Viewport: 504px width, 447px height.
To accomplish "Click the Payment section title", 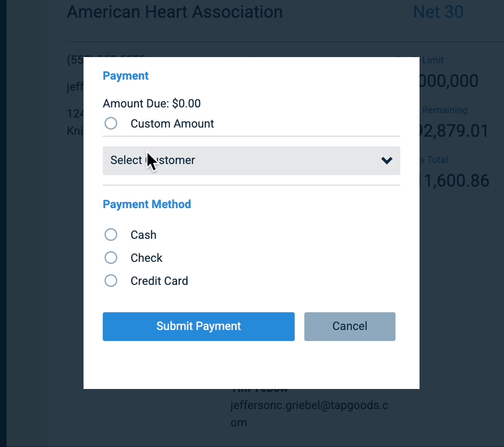I will click(x=125, y=76).
